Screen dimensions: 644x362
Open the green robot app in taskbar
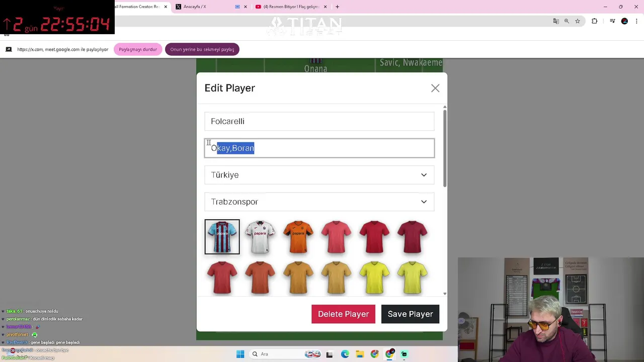(404, 354)
